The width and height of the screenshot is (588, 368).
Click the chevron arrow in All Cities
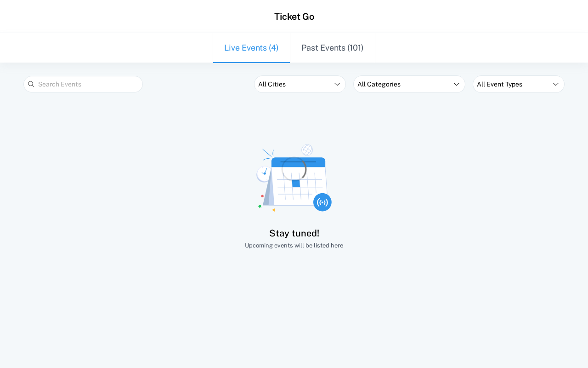click(x=337, y=84)
